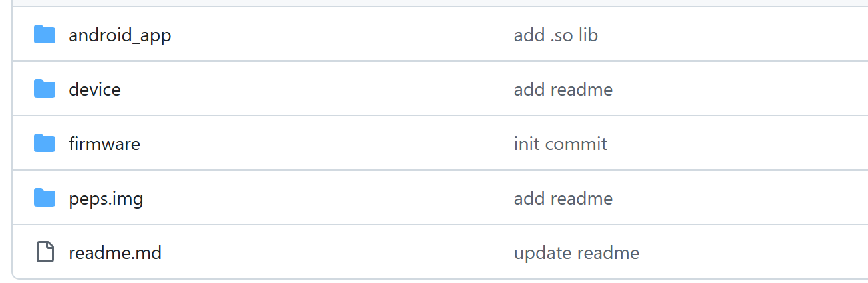Viewport: 868px width, 283px height.
Task: Click the readme.md file icon
Action: click(x=45, y=252)
